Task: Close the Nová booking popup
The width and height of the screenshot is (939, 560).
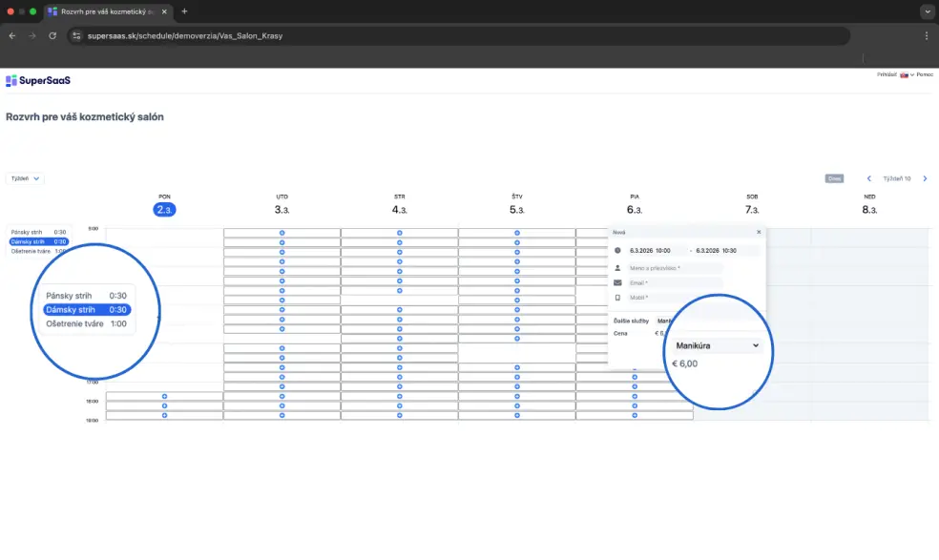Action: pyautogui.click(x=759, y=232)
